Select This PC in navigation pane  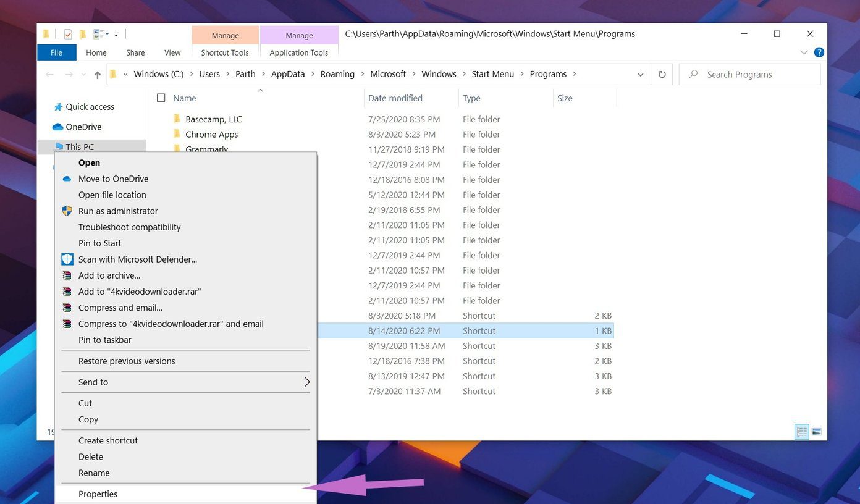point(80,147)
